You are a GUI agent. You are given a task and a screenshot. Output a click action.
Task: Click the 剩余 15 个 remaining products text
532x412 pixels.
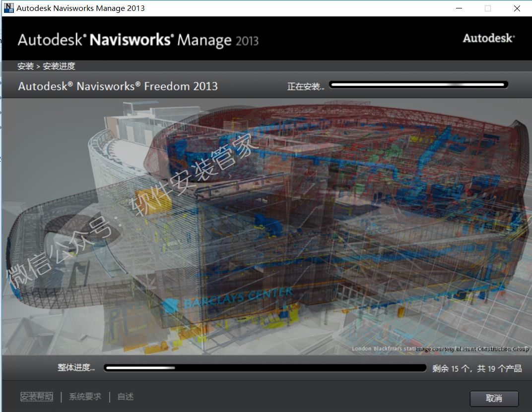[x=476, y=368]
